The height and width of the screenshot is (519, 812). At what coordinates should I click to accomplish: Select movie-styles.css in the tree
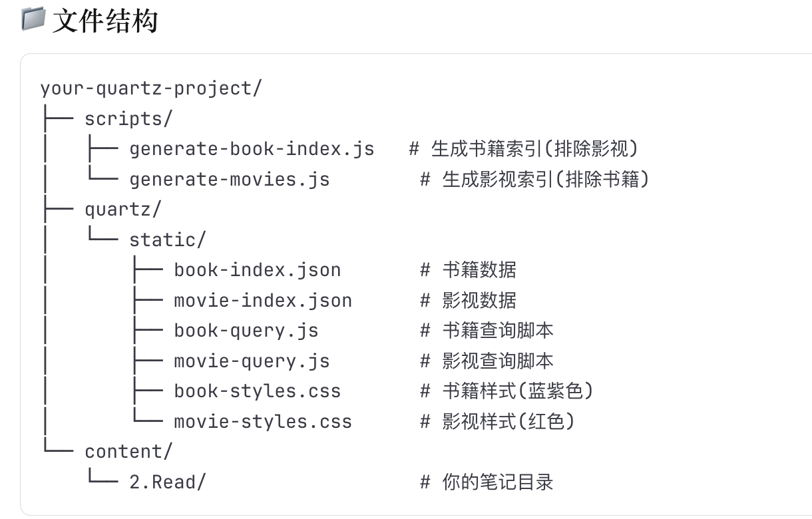click(262, 422)
